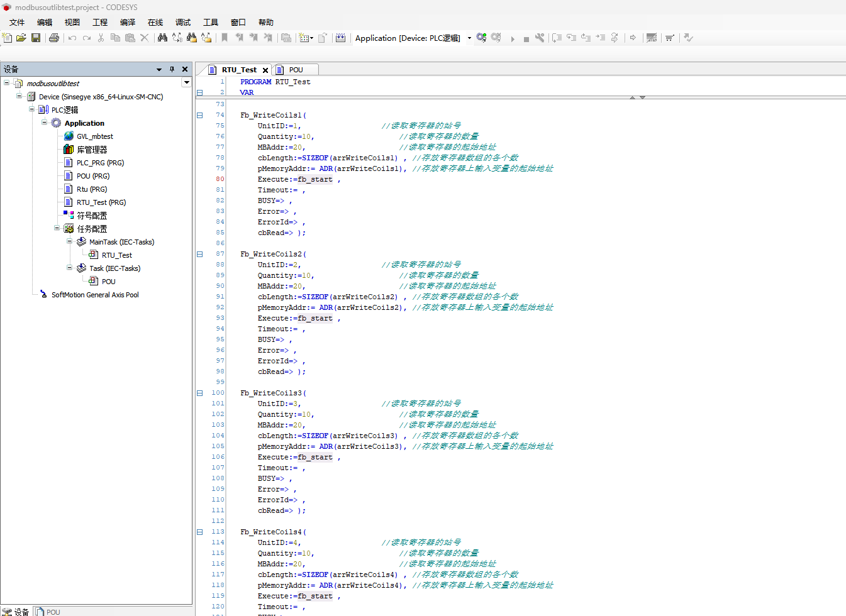Click the Login gear icon in toolbar
This screenshot has width=846, height=616.
[x=481, y=38]
